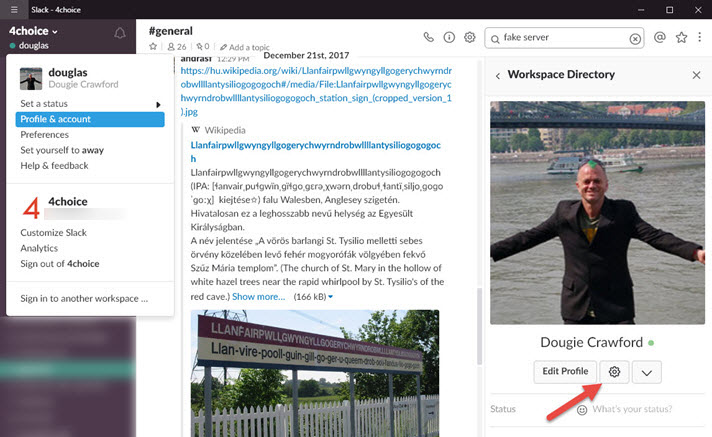View the 26 channel members
Screen dimensions: 712x437
click(177, 46)
